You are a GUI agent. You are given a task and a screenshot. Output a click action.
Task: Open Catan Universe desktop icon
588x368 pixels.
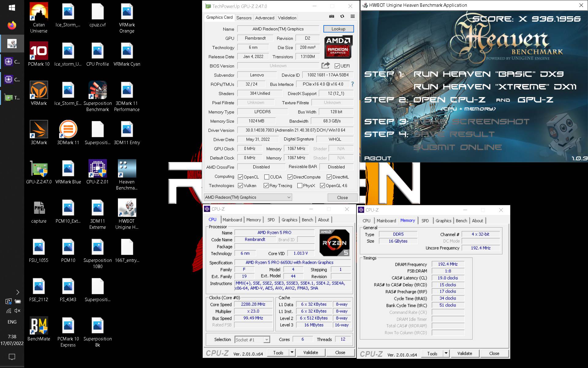click(39, 17)
